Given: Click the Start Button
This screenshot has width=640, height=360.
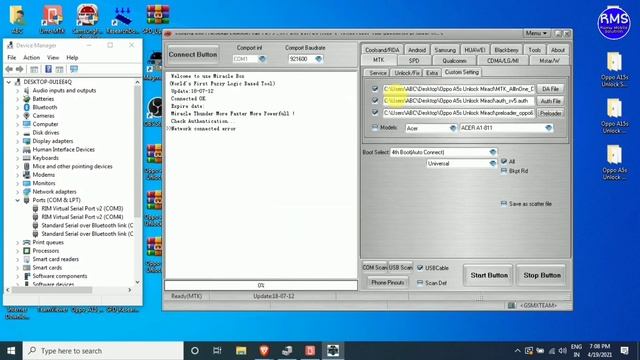Looking at the screenshot, I should [489, 276].
